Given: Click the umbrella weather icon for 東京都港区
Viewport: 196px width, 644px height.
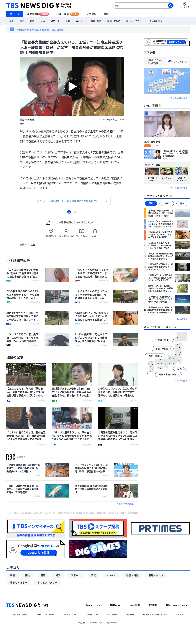Looking at the screenshot, I should pos(170,62).
